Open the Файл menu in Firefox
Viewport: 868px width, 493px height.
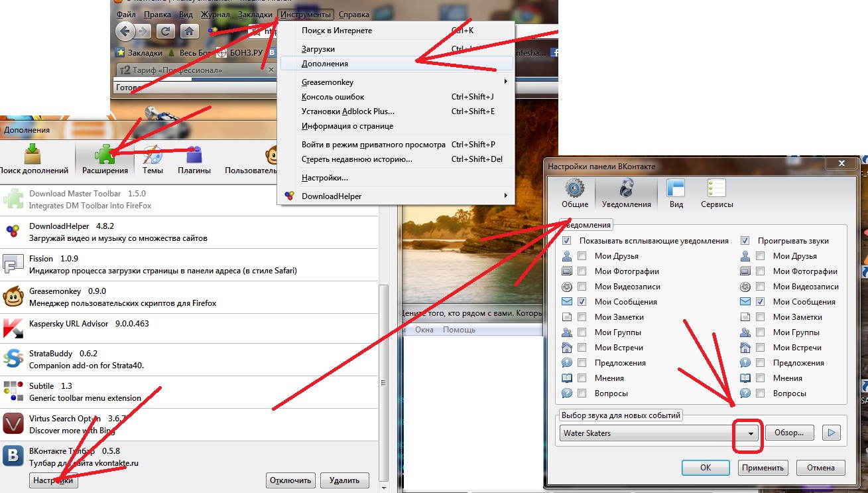[126, 15]
